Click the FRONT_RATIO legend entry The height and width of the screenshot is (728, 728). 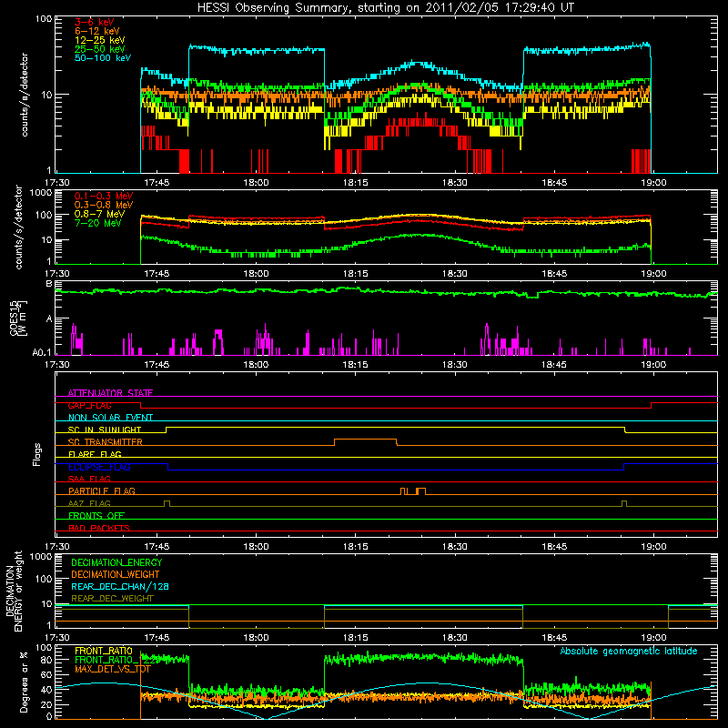tap(104, 651)
